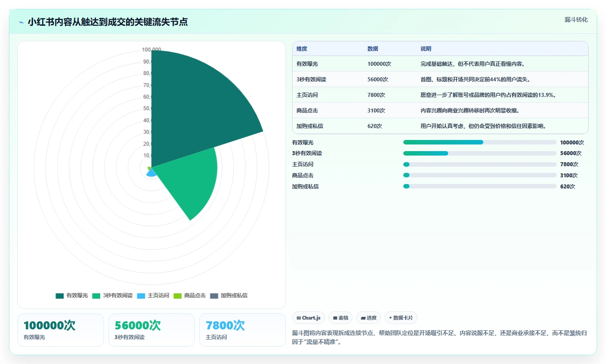Viewport: 606px width, 364px height.
Task: Click the 加购或私信 label in the progress list
Action: click(305, 187)
